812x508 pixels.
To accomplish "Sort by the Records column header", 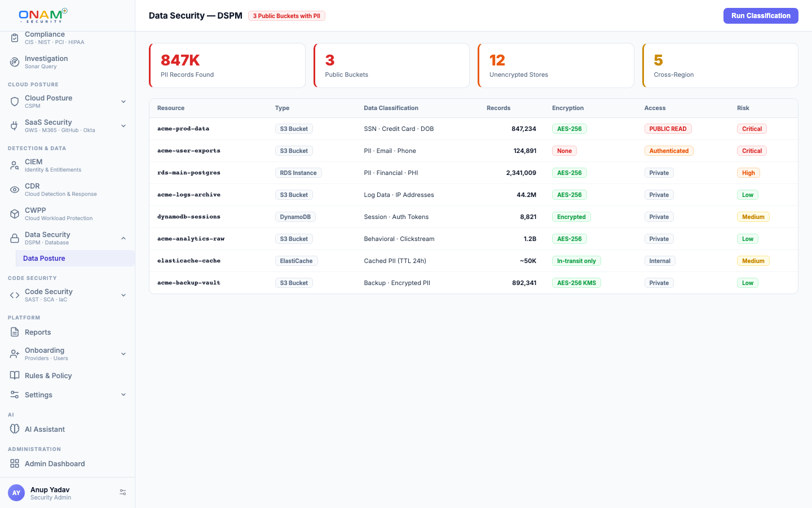I will point(498,108).
